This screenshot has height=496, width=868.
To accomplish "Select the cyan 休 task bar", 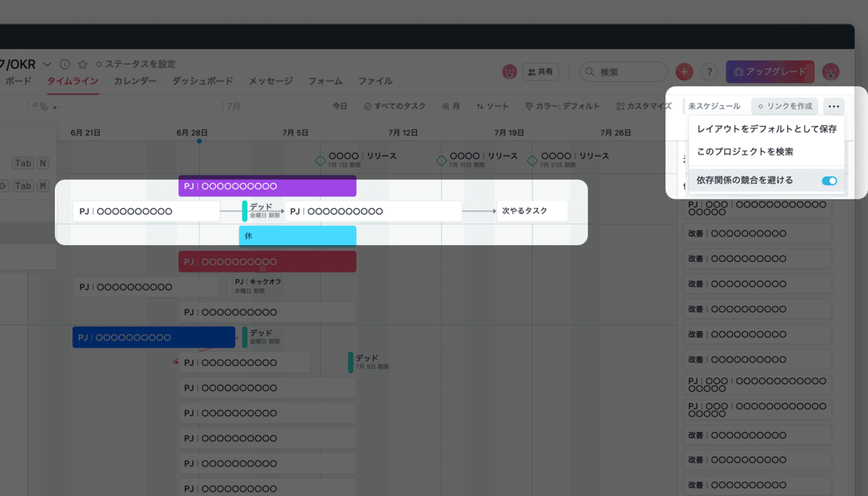I will click(x=297, y=236).
